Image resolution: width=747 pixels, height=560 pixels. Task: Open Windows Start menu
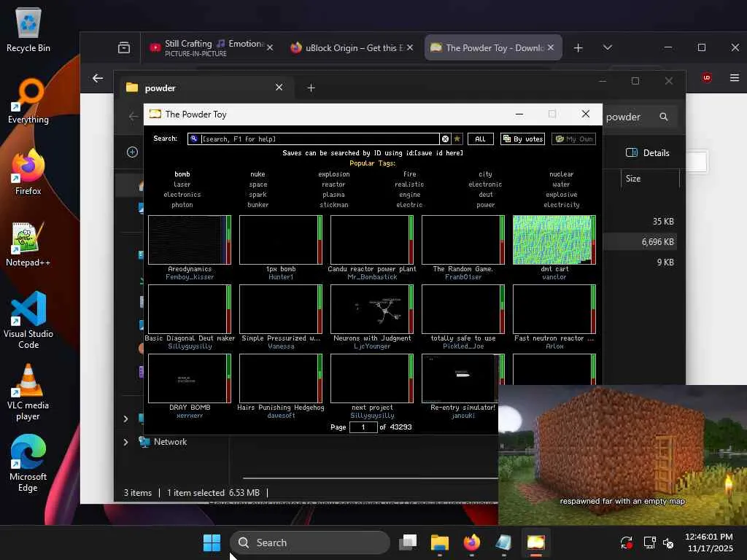coord(212,542)
